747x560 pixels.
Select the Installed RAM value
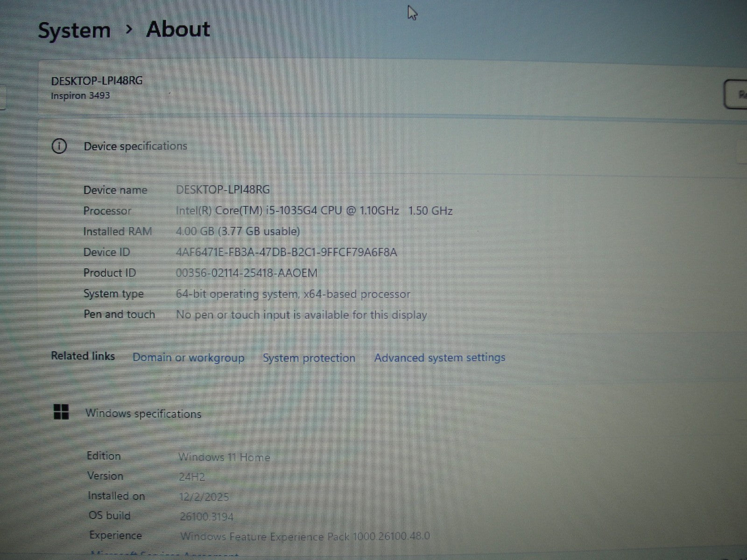238,231
